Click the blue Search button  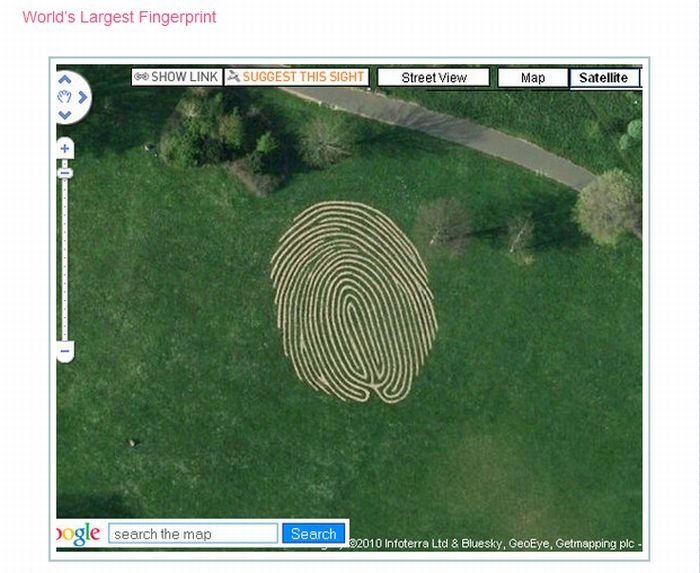pyautogui.click(x=313, y=534)
